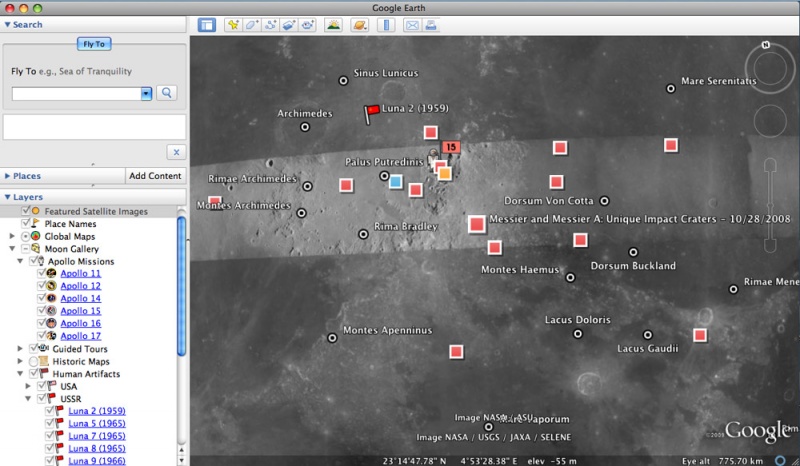The image size is (800, 466).
Task: Click the Archimedes place marker
Action: point(305,127)
